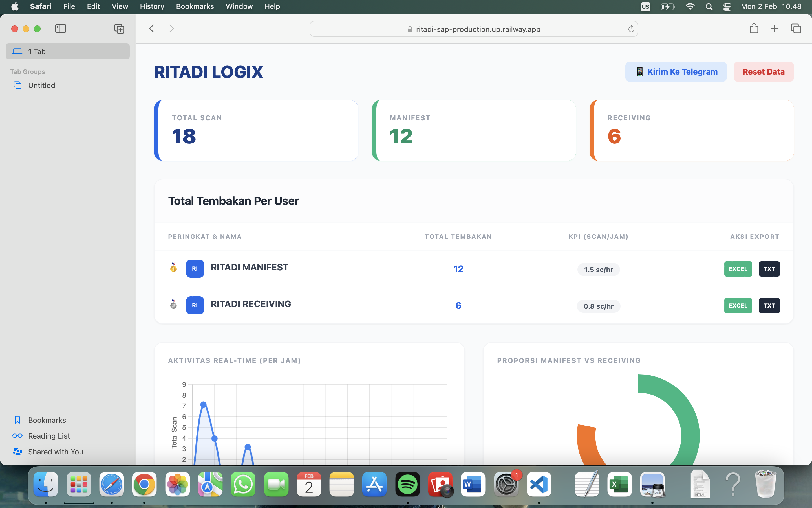Toggle the Safari sidebar icon
Viewport: 812px width, 508px height.
pyautogui.click(x=61, y=29)
